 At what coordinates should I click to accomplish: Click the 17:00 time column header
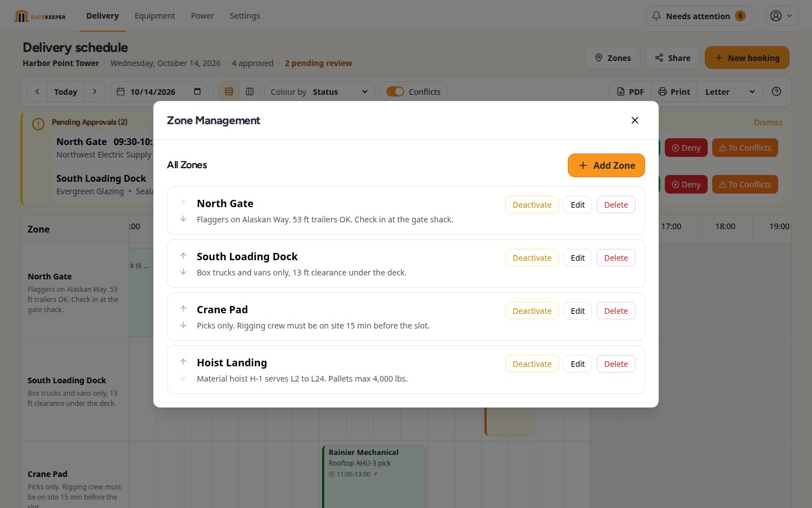pos(671,226)
